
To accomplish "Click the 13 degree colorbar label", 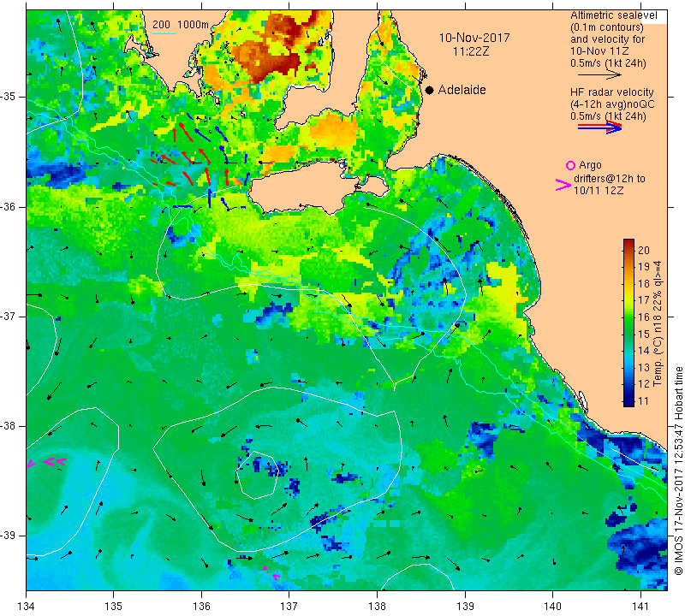I will click(x=644, y=368).
